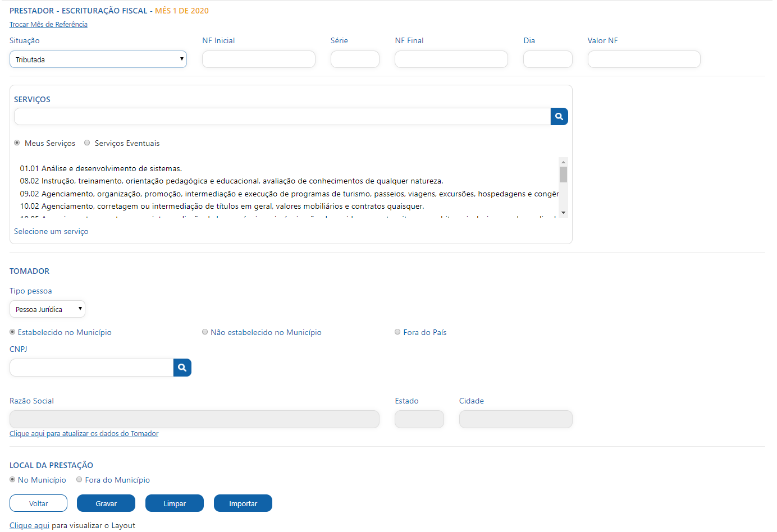
Task: Click the services list scrollbar thumb
Action: (x=563, y=175)
